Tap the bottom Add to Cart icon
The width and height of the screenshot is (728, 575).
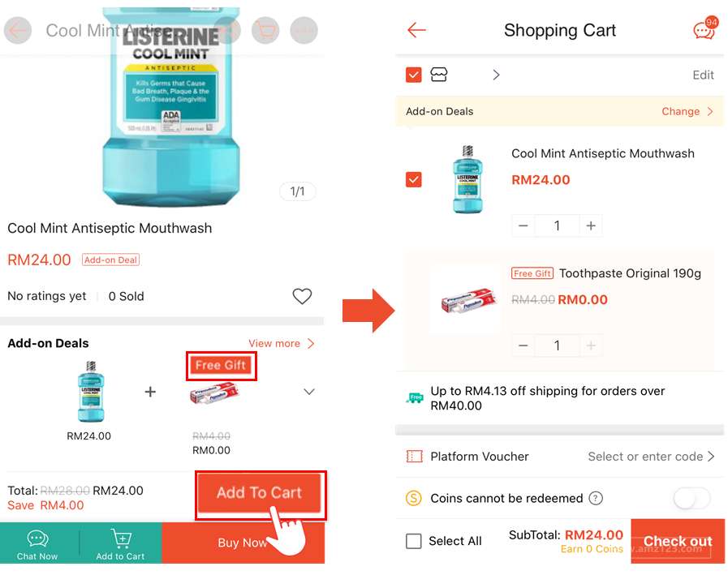pyautogui.click(x=120, y=544)
